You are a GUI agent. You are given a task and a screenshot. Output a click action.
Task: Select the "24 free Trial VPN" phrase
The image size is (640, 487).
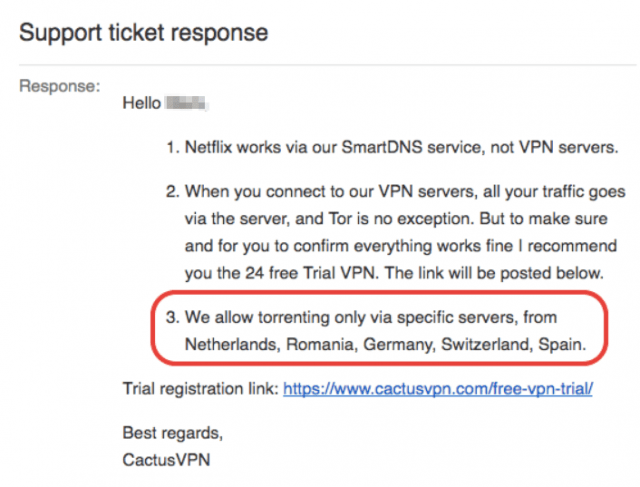(x=310, y=273)
